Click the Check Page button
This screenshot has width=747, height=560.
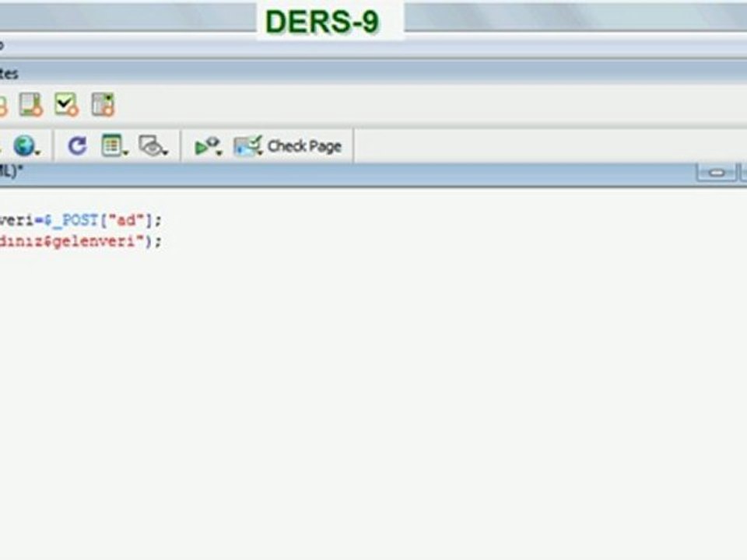tap(288, 145)
